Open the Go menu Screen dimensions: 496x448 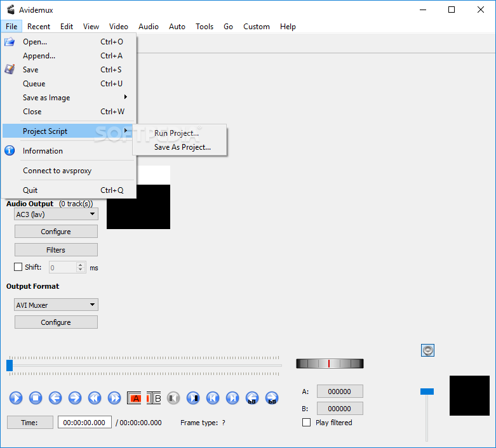click(228, 26)
